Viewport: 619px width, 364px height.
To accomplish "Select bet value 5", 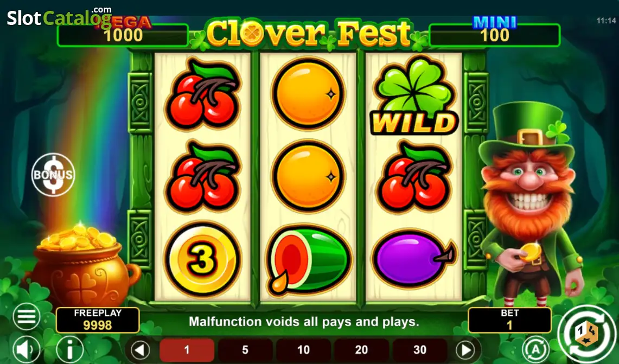I will tap(245, 350).
